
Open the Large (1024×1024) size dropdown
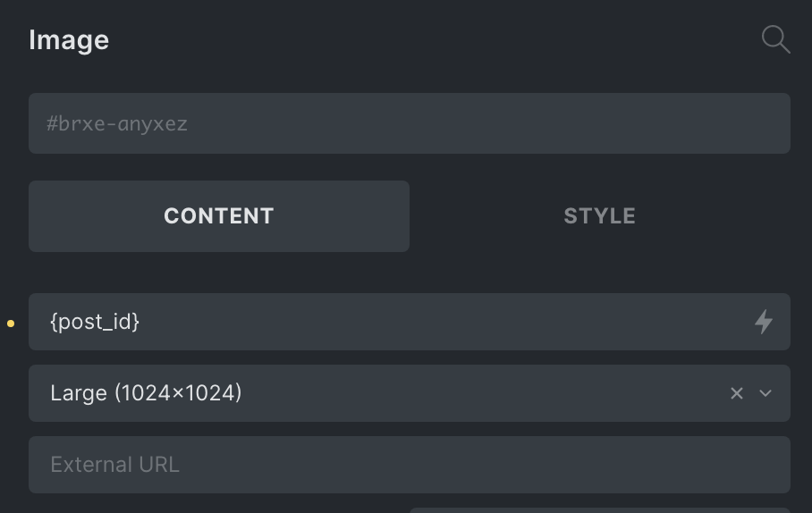(x=409, y=393)
